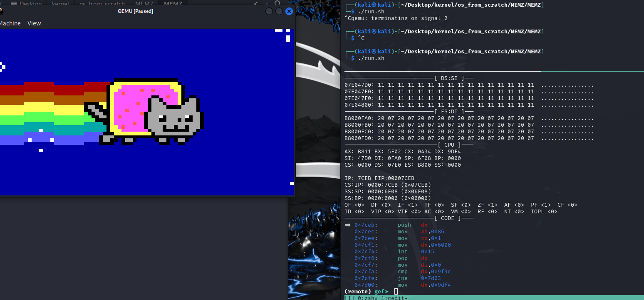Select memory row address 07E047D0
This screenshot has height=300, width=644.
tap(359, 85)
